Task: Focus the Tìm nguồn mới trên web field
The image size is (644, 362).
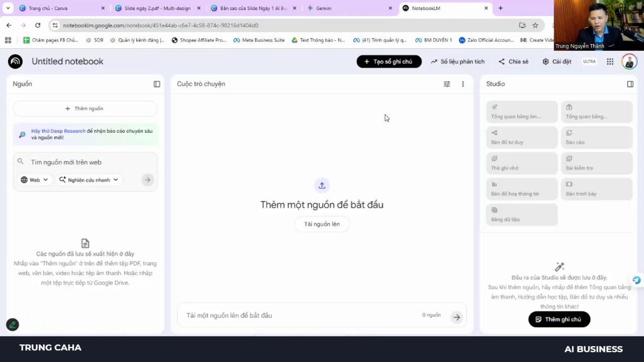Action: click(85, 162)
